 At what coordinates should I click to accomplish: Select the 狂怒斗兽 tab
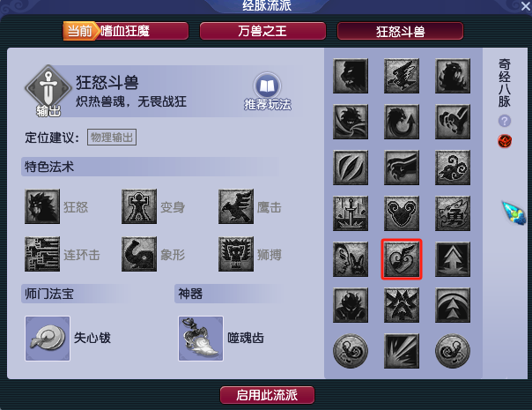400,31
